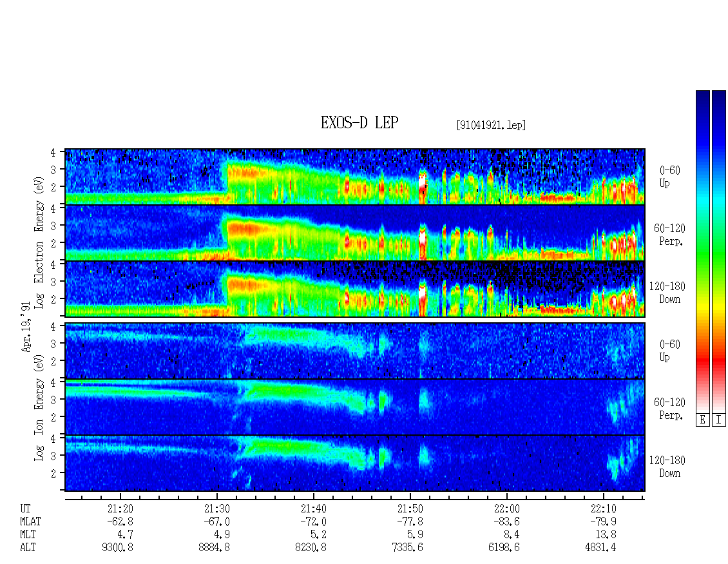Select the boxed I label under color bar
The image size is (728, 564).
click(x=719, y=420)
